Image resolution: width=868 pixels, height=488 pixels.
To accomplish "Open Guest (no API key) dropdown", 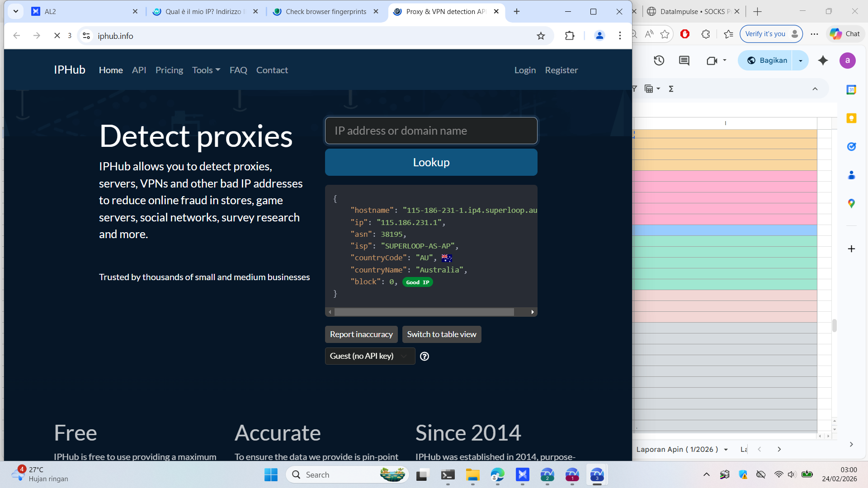I will pos(370,357).
